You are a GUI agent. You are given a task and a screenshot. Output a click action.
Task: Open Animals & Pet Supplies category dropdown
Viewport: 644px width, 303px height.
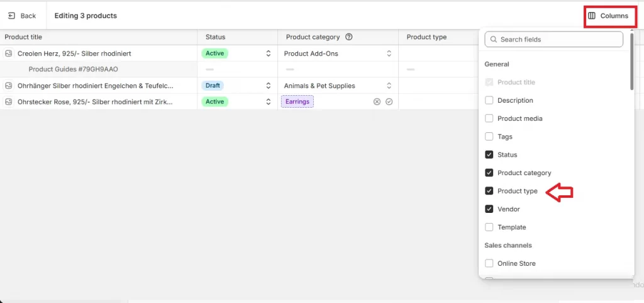click(x=389, y=86)
